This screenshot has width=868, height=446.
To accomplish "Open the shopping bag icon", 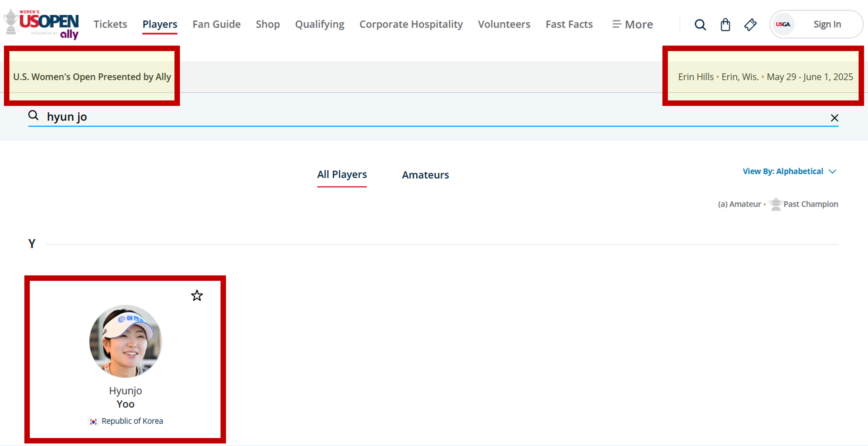I will point(725,24).
